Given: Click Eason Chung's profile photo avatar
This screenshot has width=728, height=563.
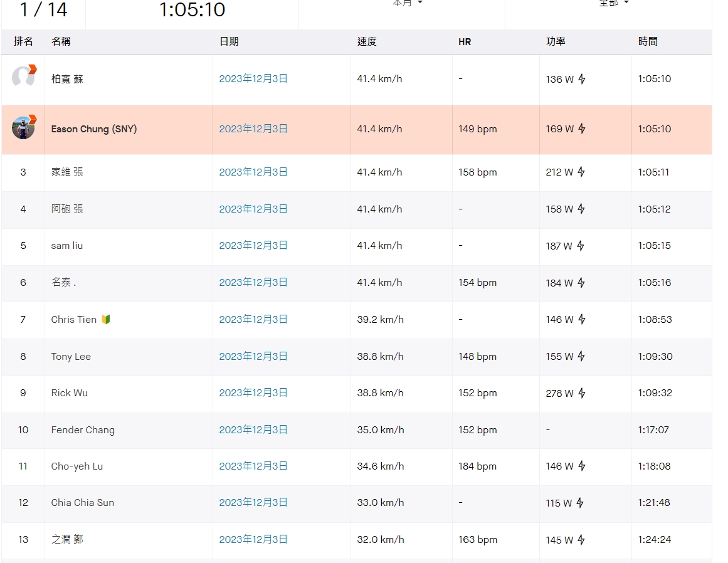Looking at the screenshot, I should click(x=23, y=127).
